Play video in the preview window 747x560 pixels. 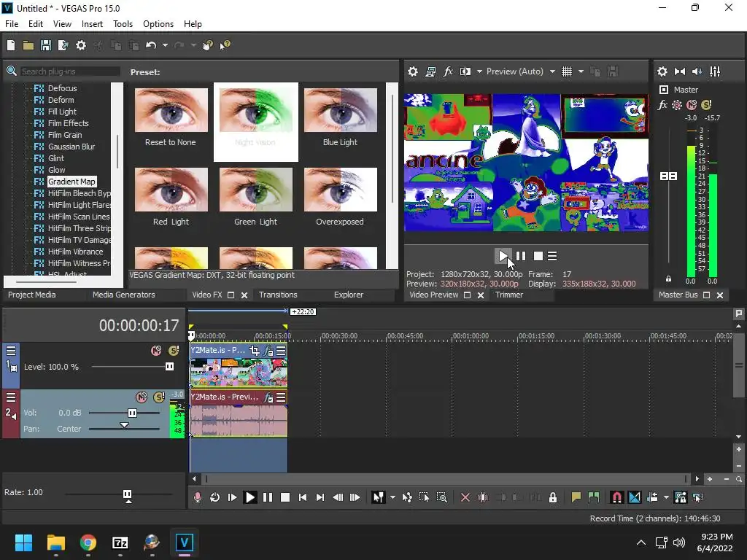coord(503,256)
